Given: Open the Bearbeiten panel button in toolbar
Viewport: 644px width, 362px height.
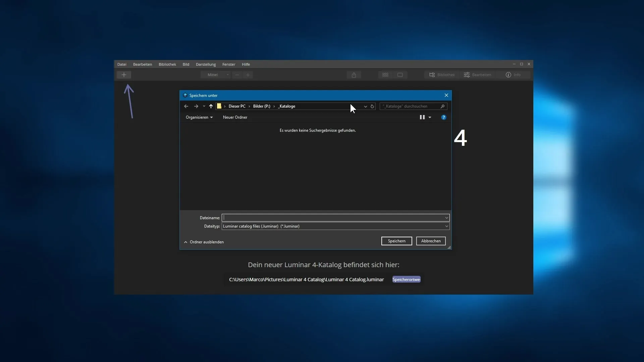Looking at the screenshot, I should (477, 75).
